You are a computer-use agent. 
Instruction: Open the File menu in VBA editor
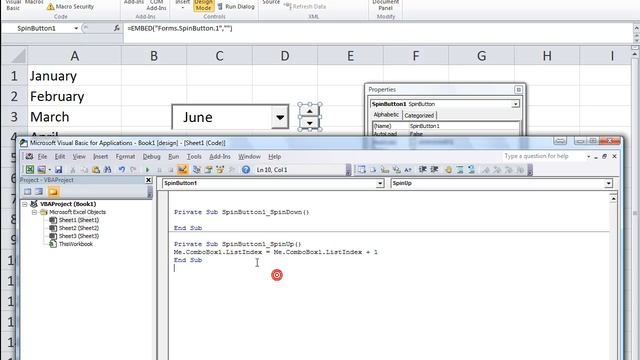pyautogui.click(x=42, y=156)
